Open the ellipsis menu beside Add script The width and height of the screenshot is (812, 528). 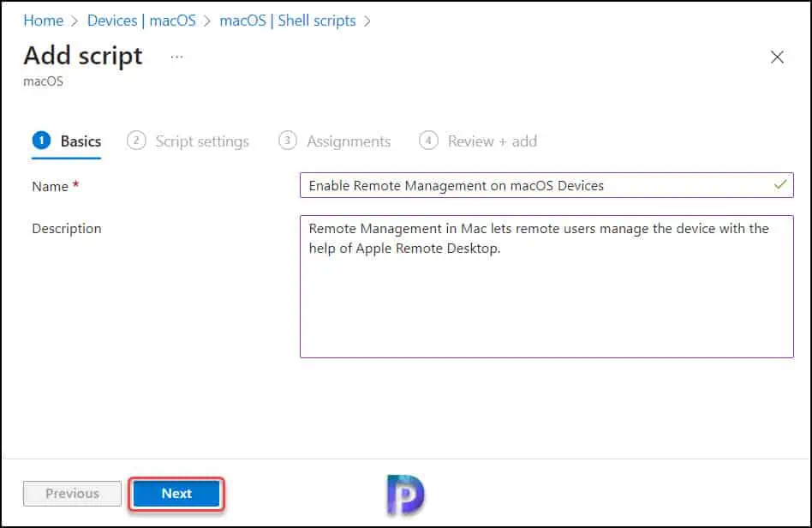click(x=176, y=57)
